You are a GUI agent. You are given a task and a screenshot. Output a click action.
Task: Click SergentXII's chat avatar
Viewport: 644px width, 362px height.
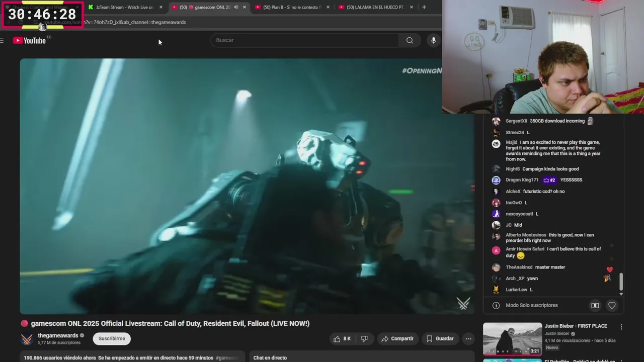(x=496, y=121)
